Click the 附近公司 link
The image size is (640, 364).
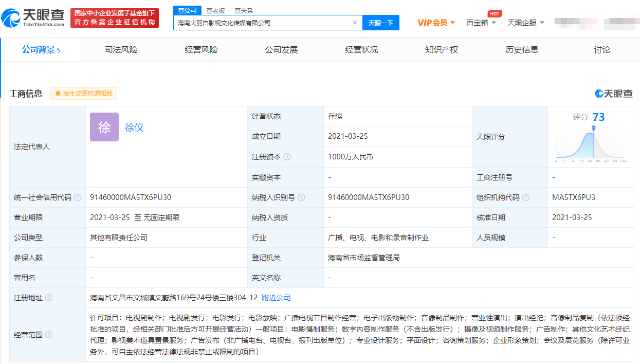click(x=276, y=298)
